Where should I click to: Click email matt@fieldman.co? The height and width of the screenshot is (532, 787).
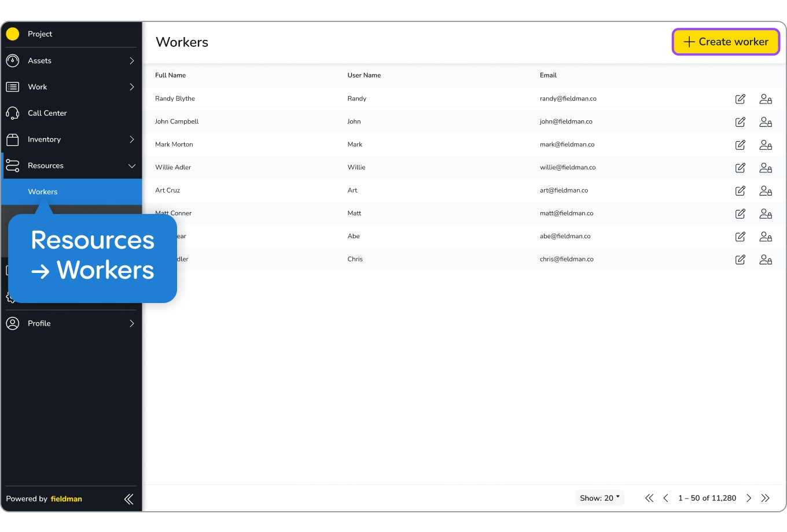[567, 213]
